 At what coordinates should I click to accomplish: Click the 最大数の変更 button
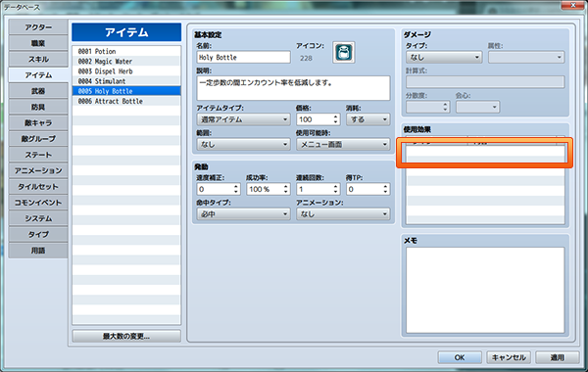pos(126,336)
